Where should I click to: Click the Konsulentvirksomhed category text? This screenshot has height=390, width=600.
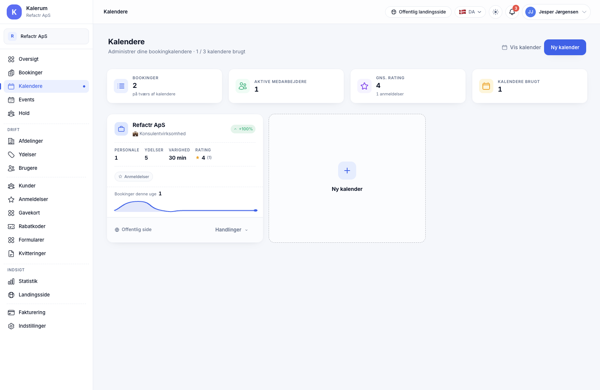click(163, 134)
